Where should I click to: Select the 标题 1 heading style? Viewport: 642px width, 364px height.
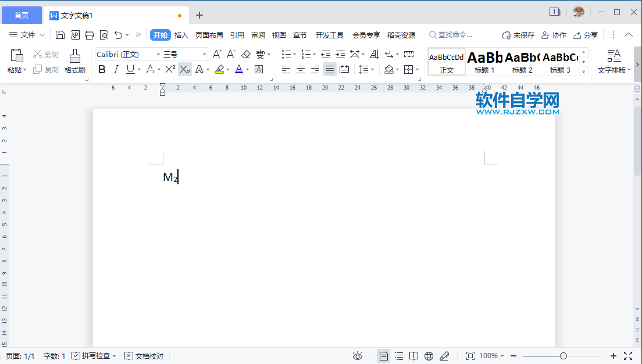tap(484, 62)
